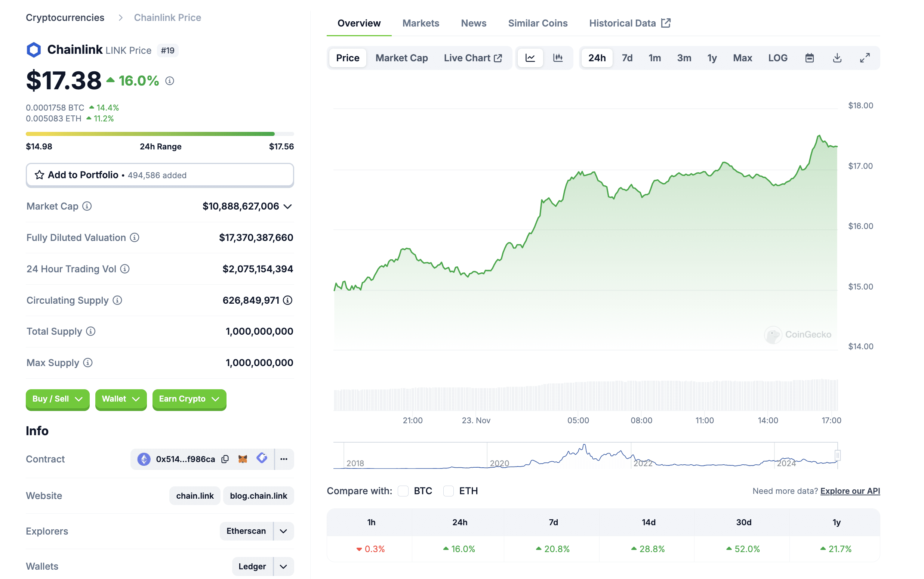Expand Market Cap details chevron
The height and width of the screenshot is (579, 924).
tap(288, 207)
